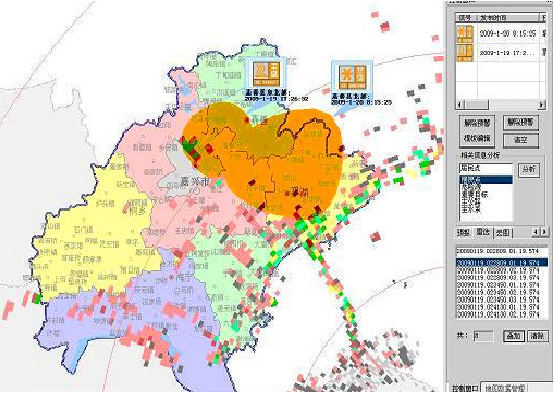The height and width of the screenshot is (393, 554).
Task: Switch to the 雷达 radar tab
Action: click(x=483, y=232)
